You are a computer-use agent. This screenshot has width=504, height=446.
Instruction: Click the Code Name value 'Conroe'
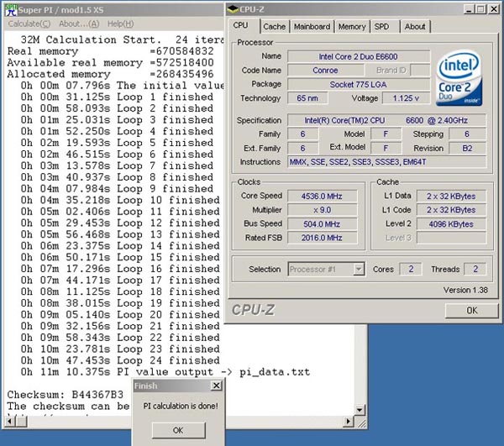point(326,70)
